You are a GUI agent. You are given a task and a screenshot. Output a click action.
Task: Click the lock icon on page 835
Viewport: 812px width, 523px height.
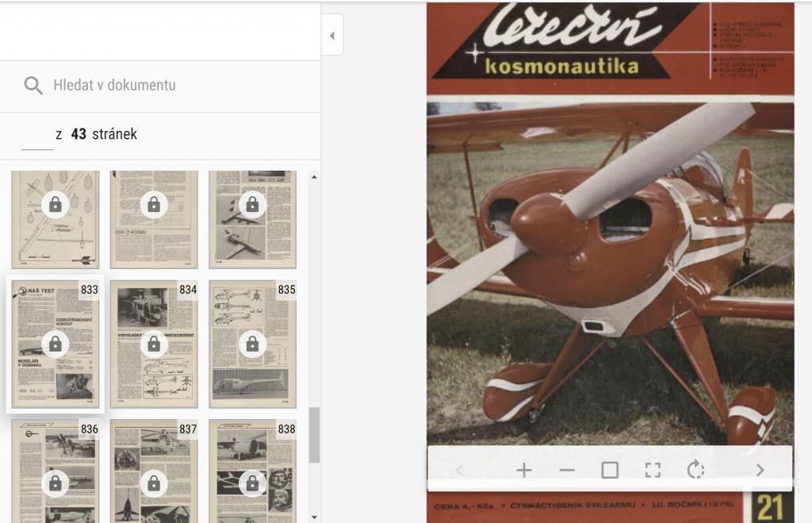(x=252, y=344)
